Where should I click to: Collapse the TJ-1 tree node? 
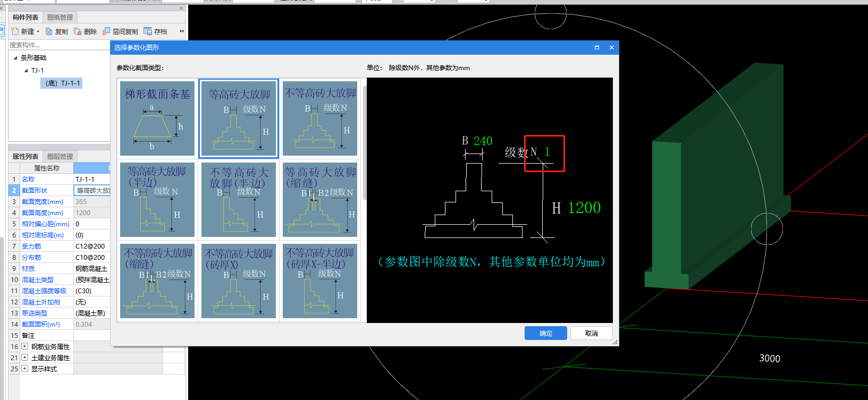pos(26,70)
